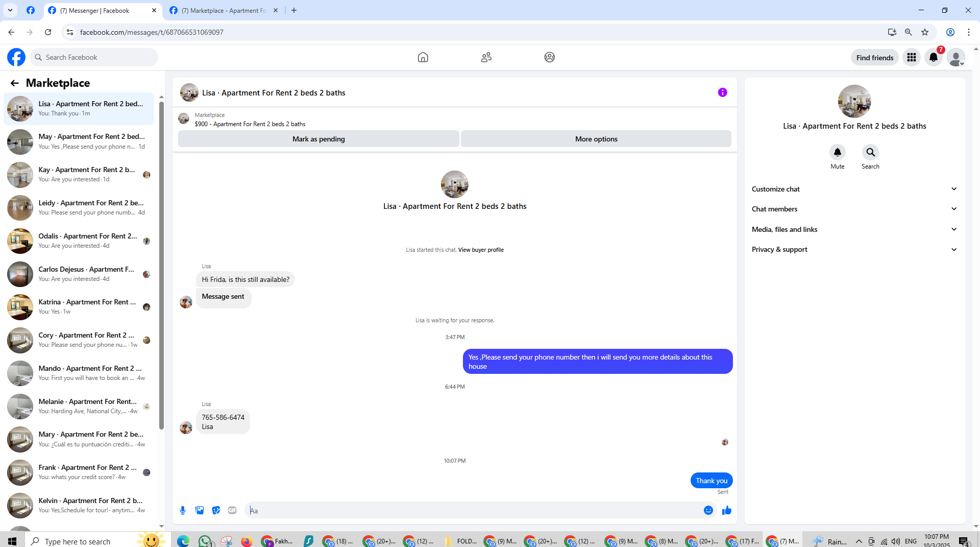
Task: Open the Home feed icon
Action: (x=423, y=57)
